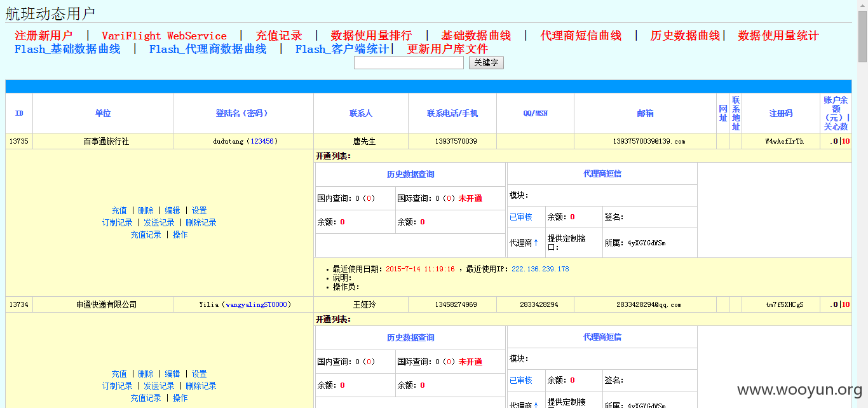Click the 登陆名（密码） column header

tap(243, 113)
